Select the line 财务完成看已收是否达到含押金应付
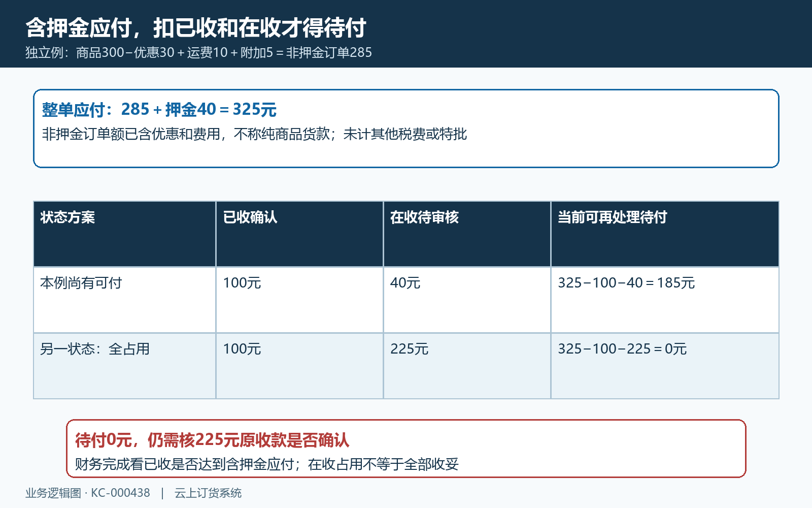 (267, 464)
